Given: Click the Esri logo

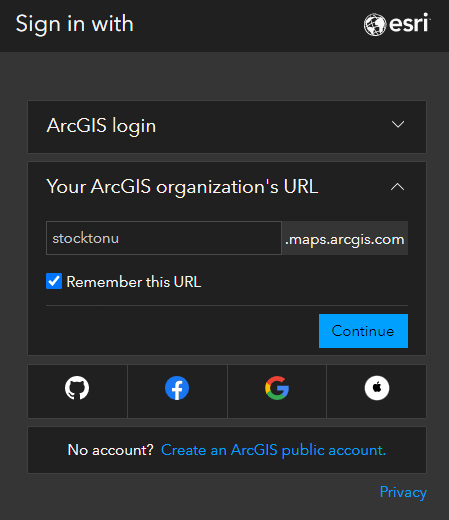Looking at the screenshot, I should point(397,24).
